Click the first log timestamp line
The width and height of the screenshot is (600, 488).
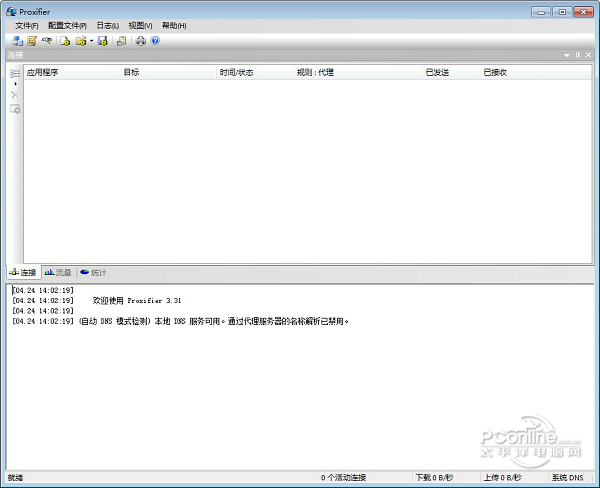(43, 290)
